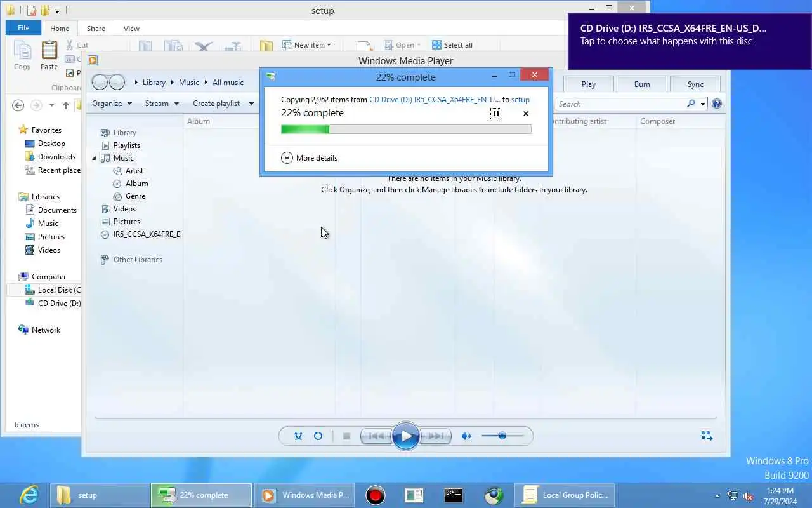The width and height of the screenshot is (812, 508).
Task: Select Downloads under Favorites in Explorer
Action: [x=56, y=157]
